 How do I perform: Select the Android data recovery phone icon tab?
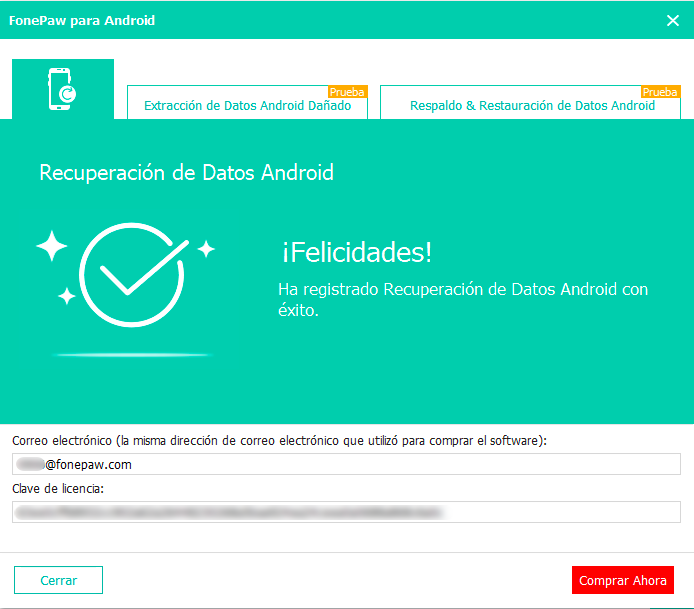[63, 89]
